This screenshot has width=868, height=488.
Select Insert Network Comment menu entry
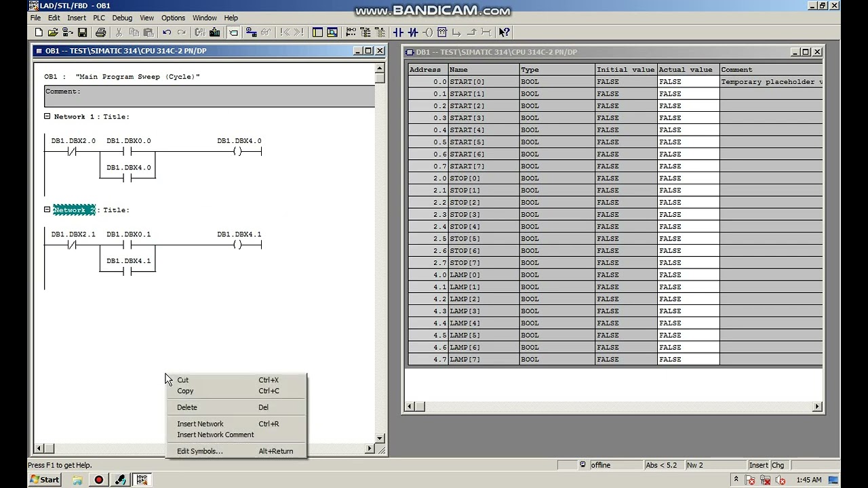[x=236, y=434]
